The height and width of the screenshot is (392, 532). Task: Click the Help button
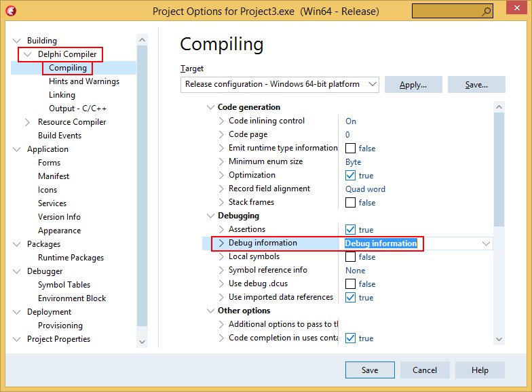pos(480,370)
